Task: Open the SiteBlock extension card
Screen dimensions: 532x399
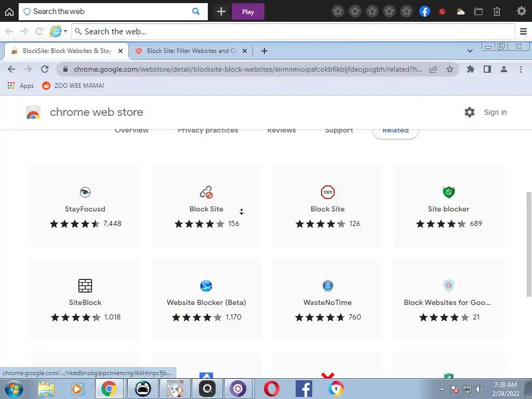Action: pos(85,300)
